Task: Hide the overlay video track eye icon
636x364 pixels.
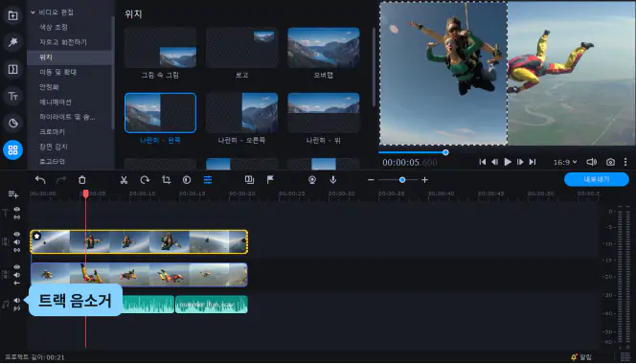Action: pos(16,234)
